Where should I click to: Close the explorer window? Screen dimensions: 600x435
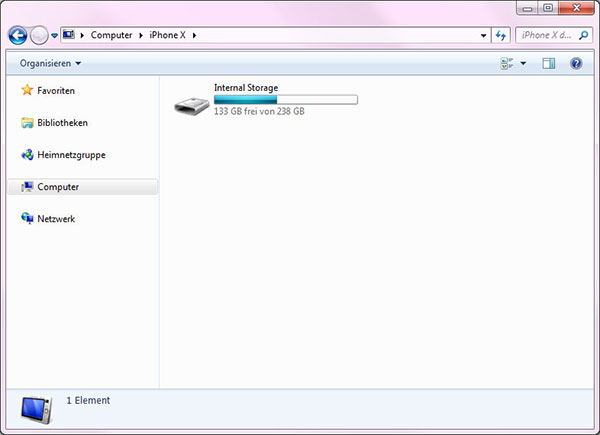[x=576, y=8]
